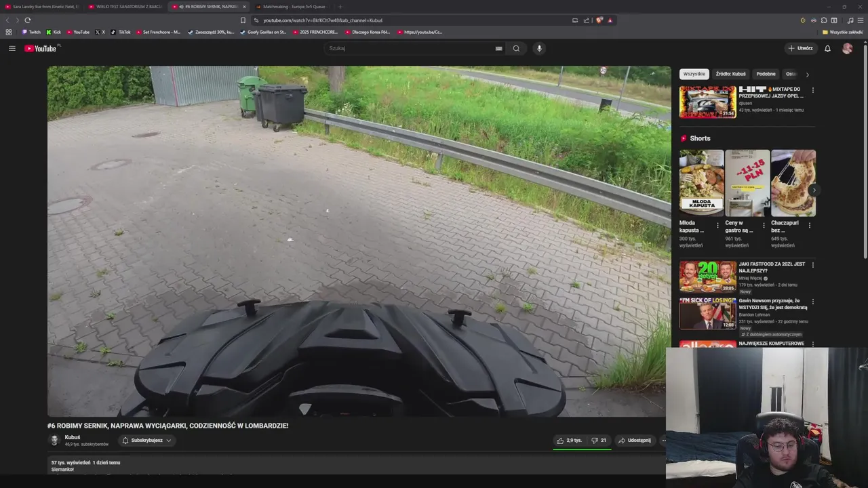This screenshot has width=868, height=488.
Task: Open the Dlaczego Korea bookmark
Action: 367,32
